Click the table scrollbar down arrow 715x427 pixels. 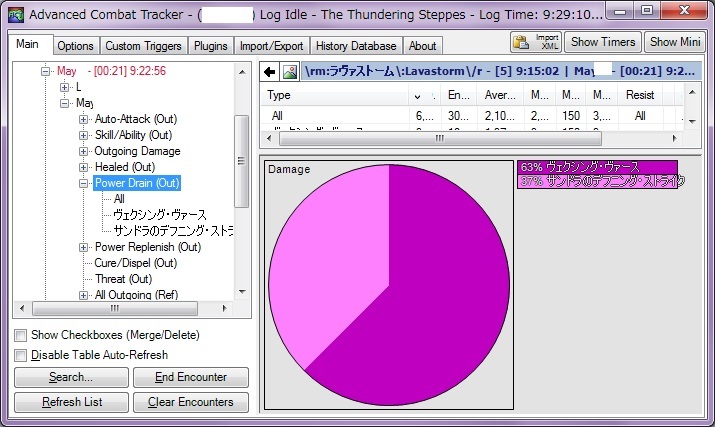click(692, 121)
